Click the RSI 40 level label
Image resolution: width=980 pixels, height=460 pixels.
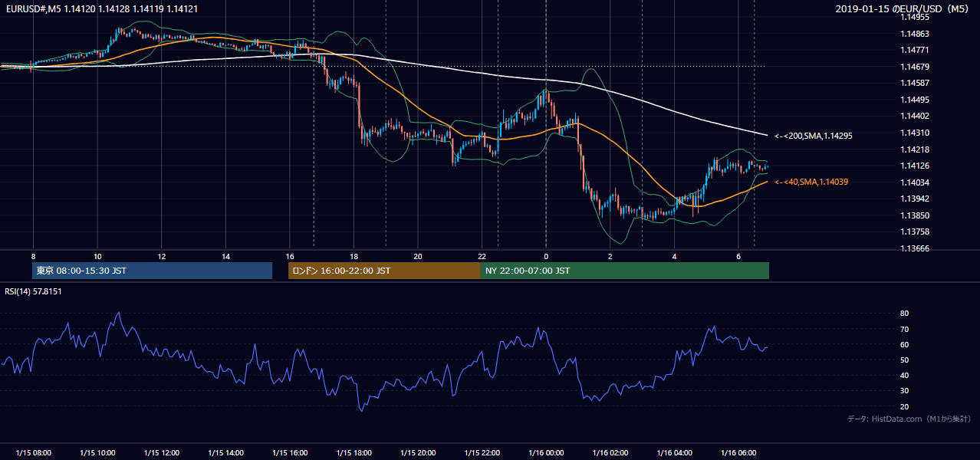click(904, 376)
